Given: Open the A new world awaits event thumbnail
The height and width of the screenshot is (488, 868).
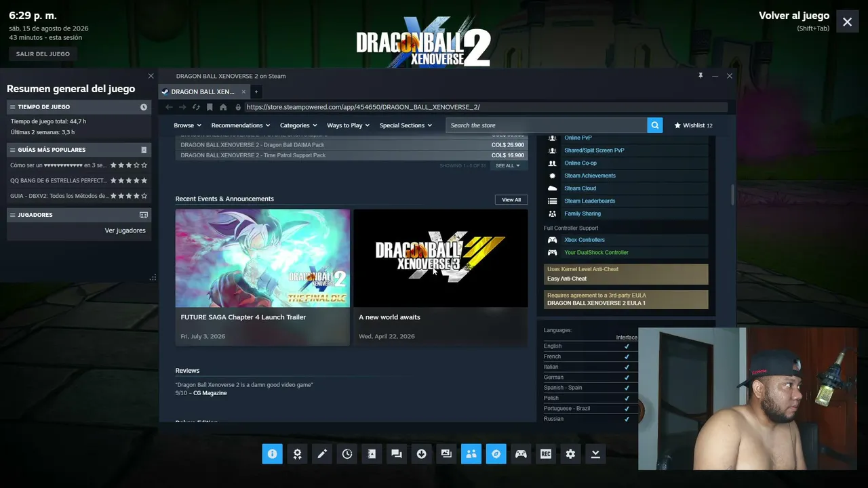Looking at the screenshot, I should point(441,258).
